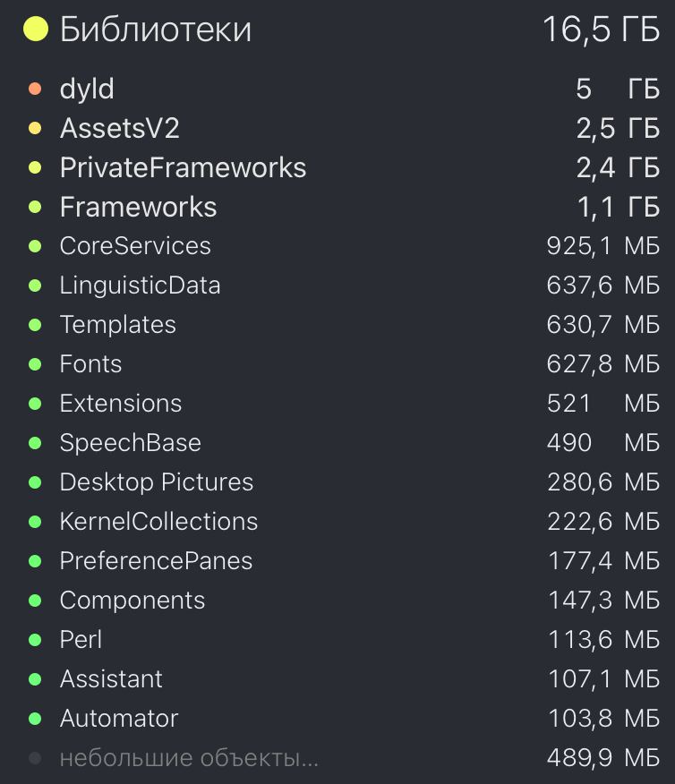Click the orange dot next to dyld
The image size is (675, 784).
tap(35, 89)
